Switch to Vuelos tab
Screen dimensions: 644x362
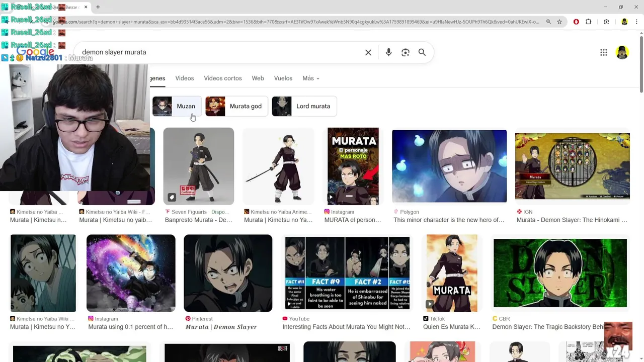[x=283, y=78]
